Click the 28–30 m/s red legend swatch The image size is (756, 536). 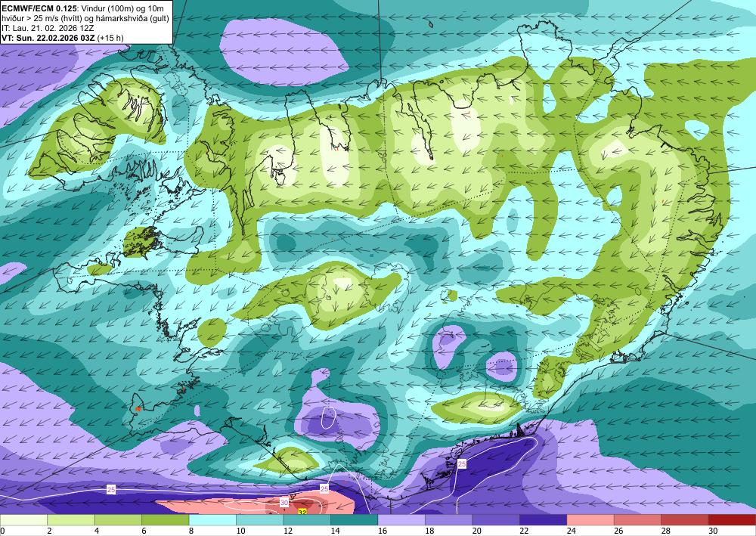click(x=685, y=519)
